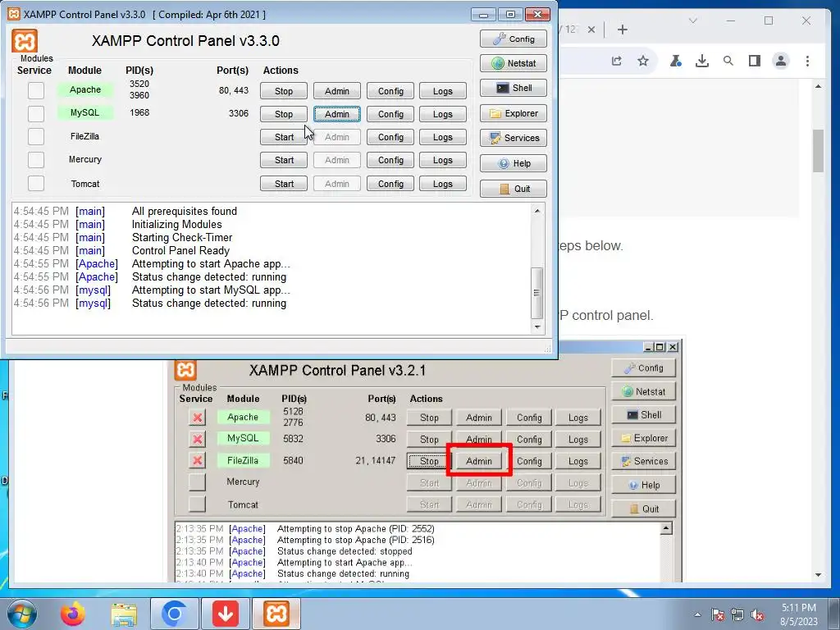Toggle the Tomcat service checkbox

[36, 183]
